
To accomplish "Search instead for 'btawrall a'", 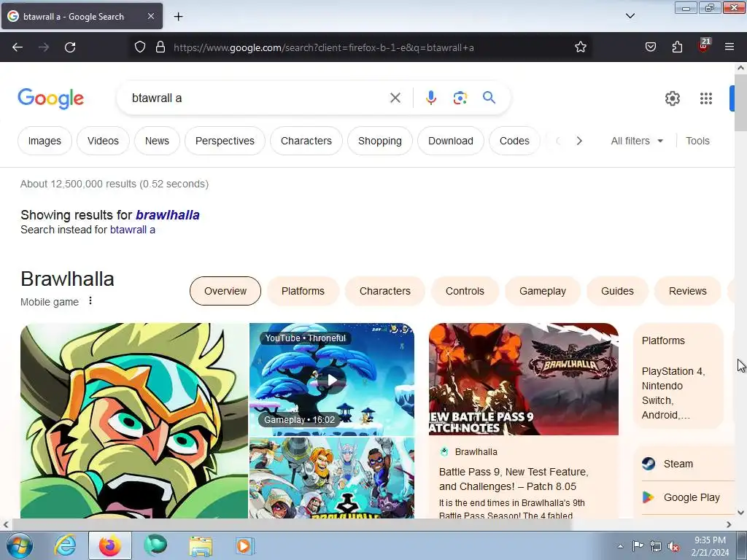I will click(133, 230).
